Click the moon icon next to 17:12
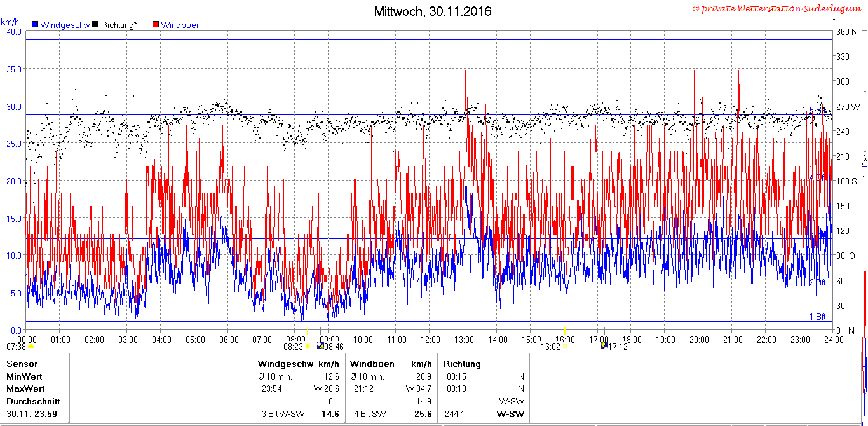Viewport: 868px width, 426px height. pyautogui.click(x=604, y=345)
